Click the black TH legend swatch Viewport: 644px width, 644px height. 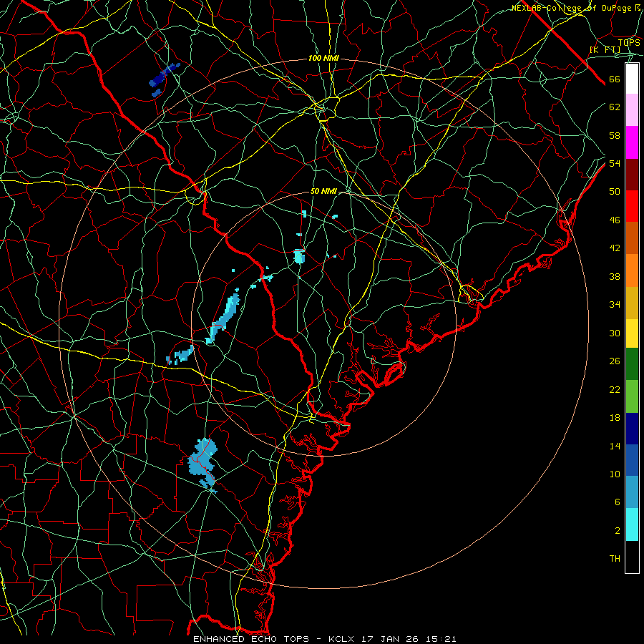(x=632, y=557)
